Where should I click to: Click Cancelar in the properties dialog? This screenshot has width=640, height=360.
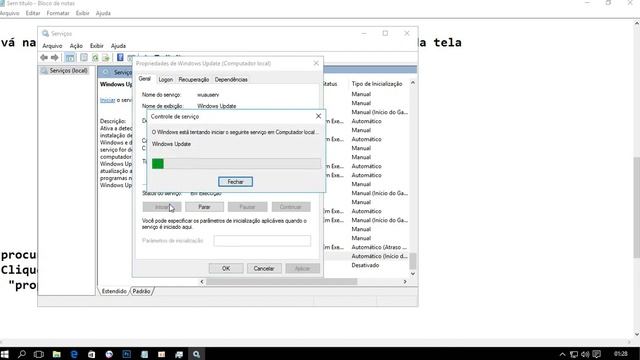264,268
